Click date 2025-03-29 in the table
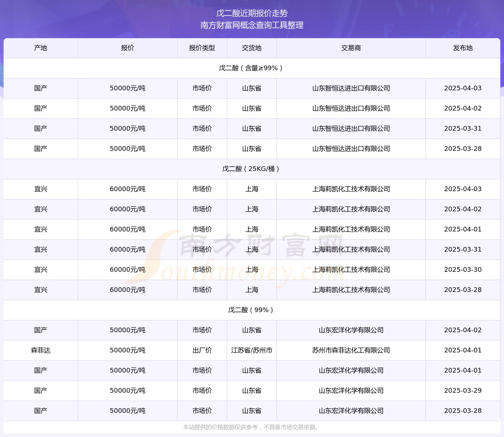504x437 pixels. point(463,391)
